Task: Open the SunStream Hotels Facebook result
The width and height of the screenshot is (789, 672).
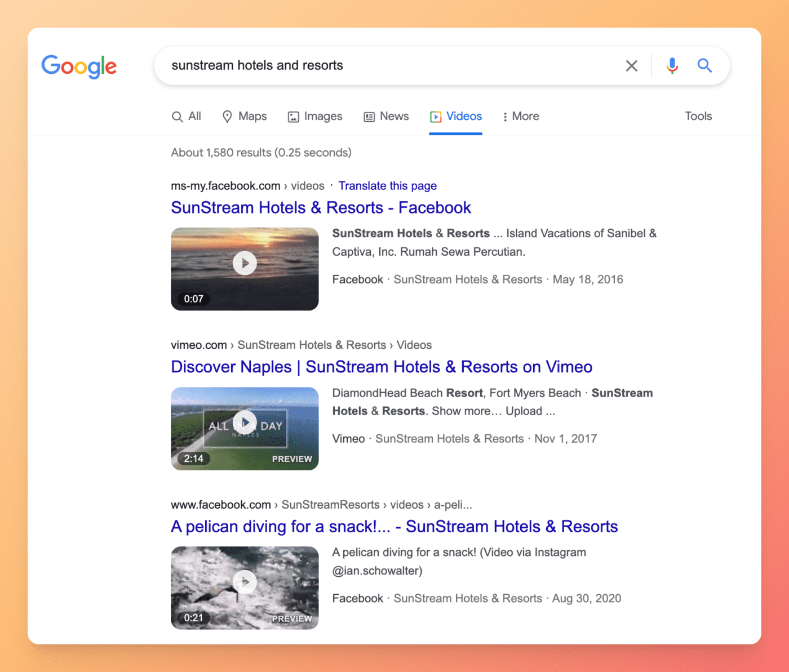Action: (x=321, y=207)
